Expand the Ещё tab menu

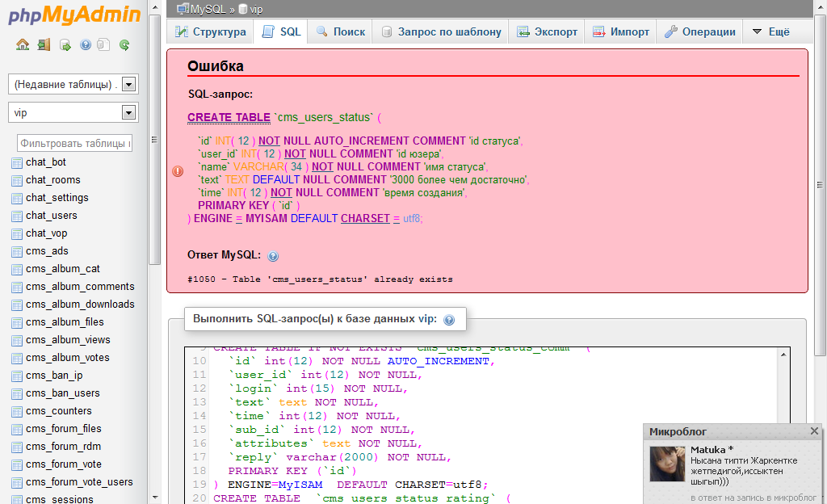[x=770, y=32]
